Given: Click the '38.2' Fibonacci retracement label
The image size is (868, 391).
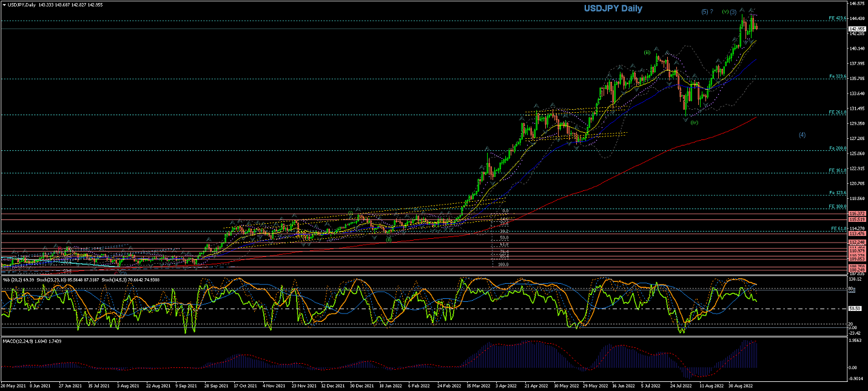Looking at the screenshot, I should tap(504, 231).
